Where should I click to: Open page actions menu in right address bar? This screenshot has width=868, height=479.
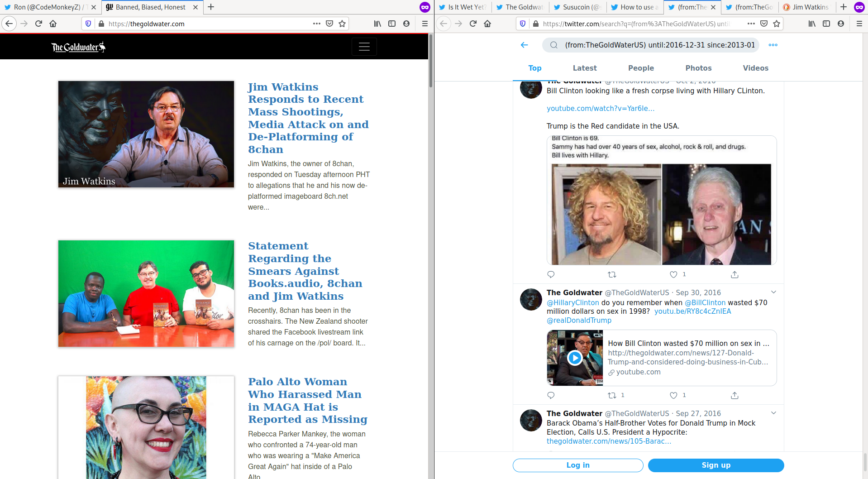(x=751, y=24)
